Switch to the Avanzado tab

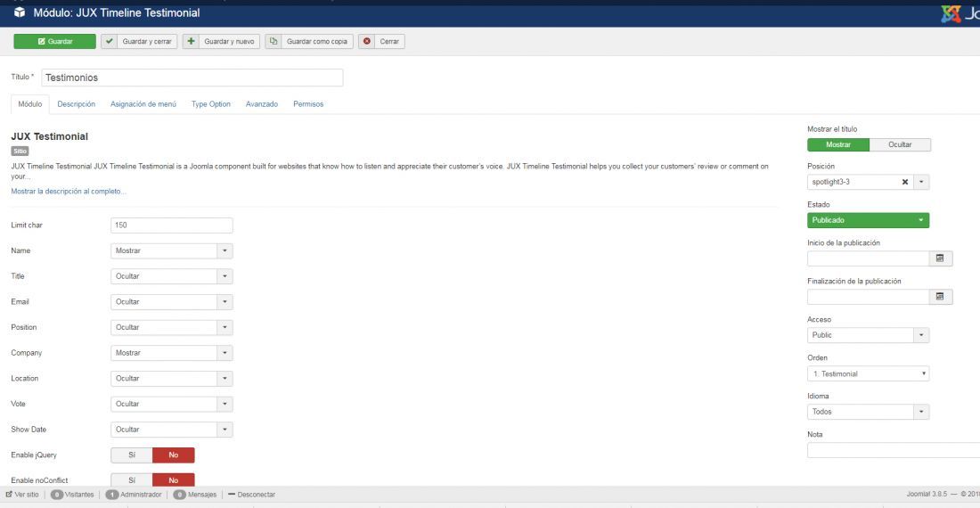point(261,104)
